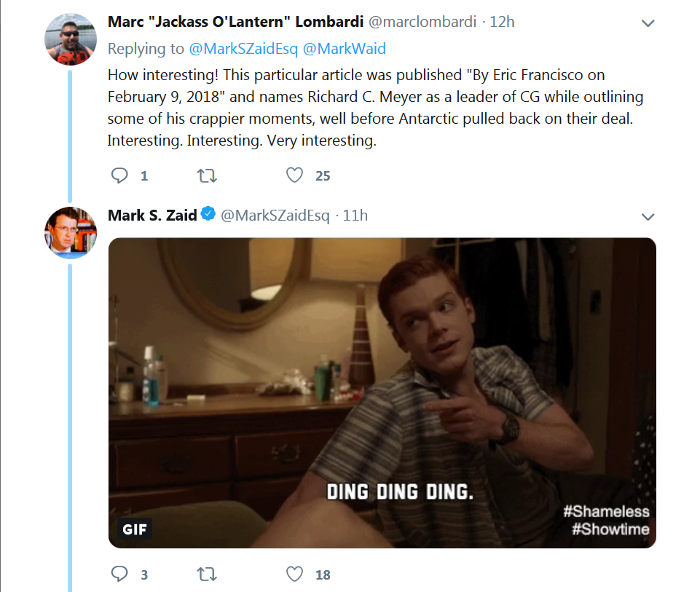Open the @MarkWaid mention link
The image size is (700, 592).
[x=345, y=49]
